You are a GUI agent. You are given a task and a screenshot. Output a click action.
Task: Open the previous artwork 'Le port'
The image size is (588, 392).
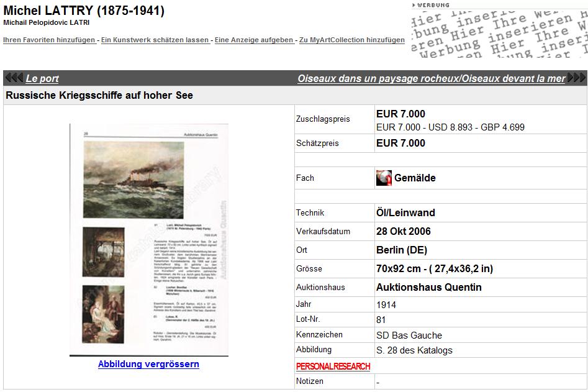pyautogui.click(x=42, y=78)
